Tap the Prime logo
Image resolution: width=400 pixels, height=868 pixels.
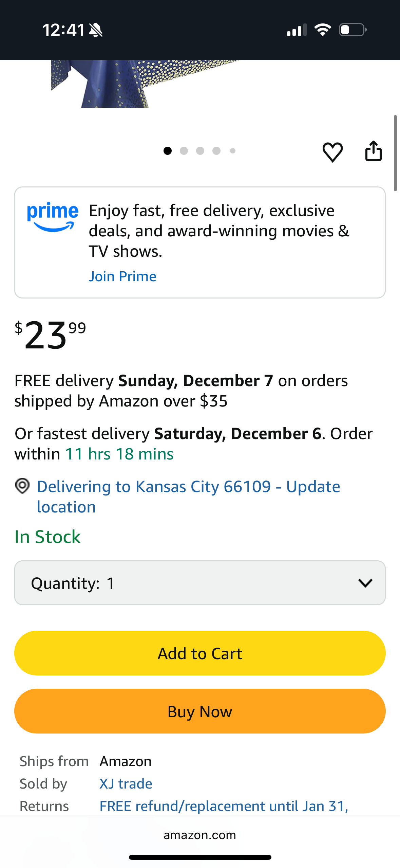(53, 217)
